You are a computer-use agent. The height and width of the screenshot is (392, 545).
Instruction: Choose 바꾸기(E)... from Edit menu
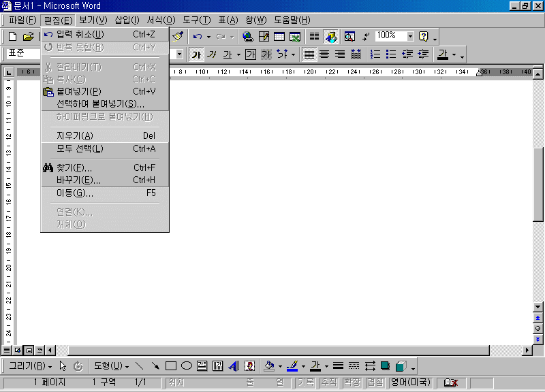pyautogui.click(x=105, y=180)
